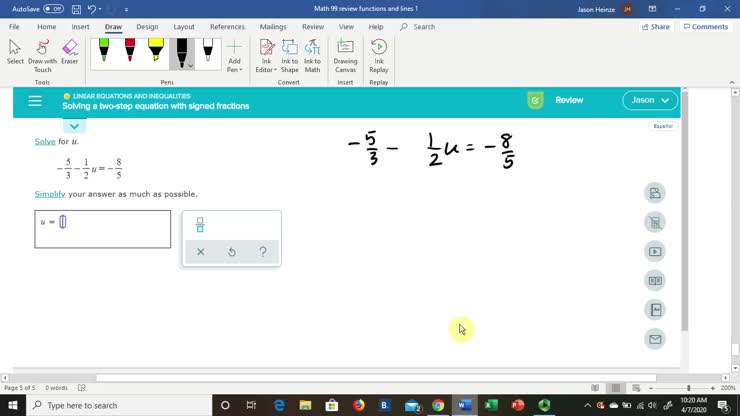Click the Share button
Viewport: 740px width, 416px height.
coord(656,27)
